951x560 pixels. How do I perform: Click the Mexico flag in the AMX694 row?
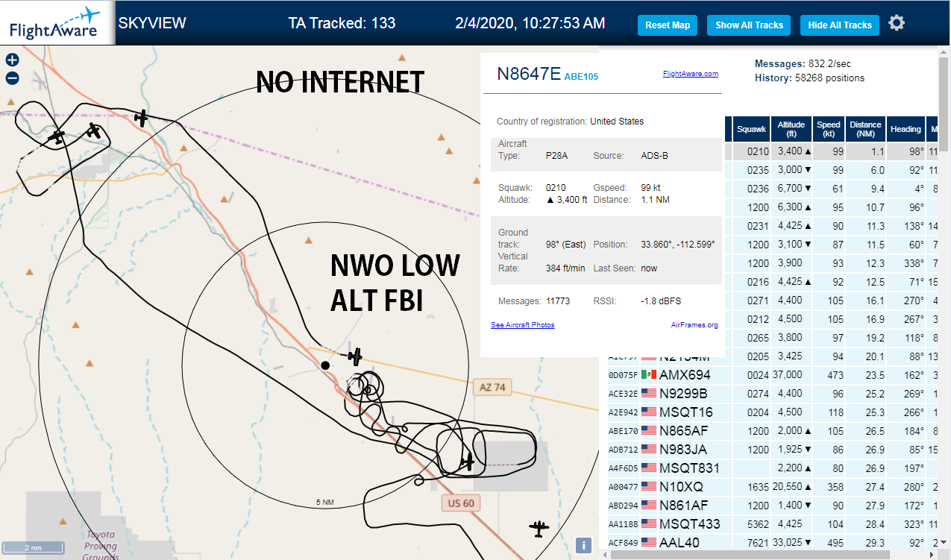(x=649, y=374)
